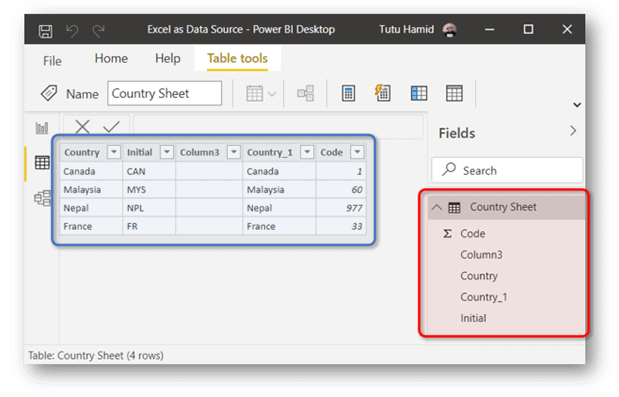
Task: Click the table Name input field
Action: [165, 94]
